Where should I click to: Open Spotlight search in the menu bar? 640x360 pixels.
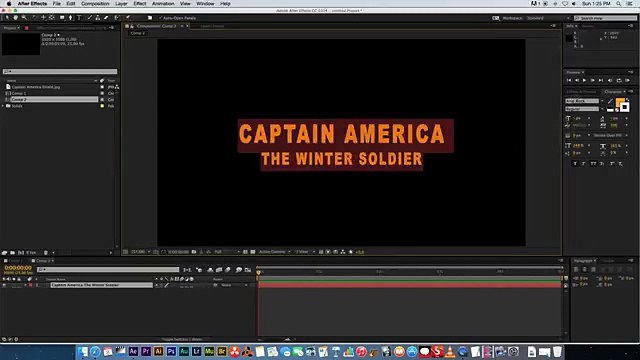(x=619, y=3)
